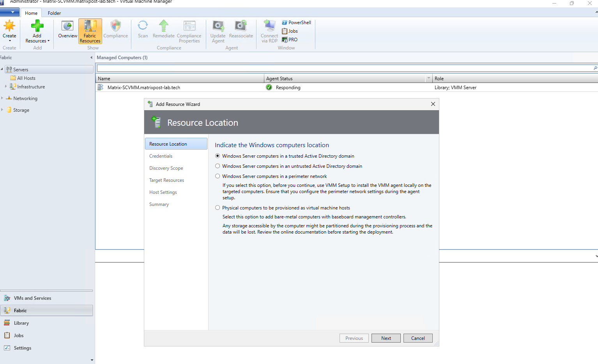Go to Credentials wizard step

coord(161,156)
